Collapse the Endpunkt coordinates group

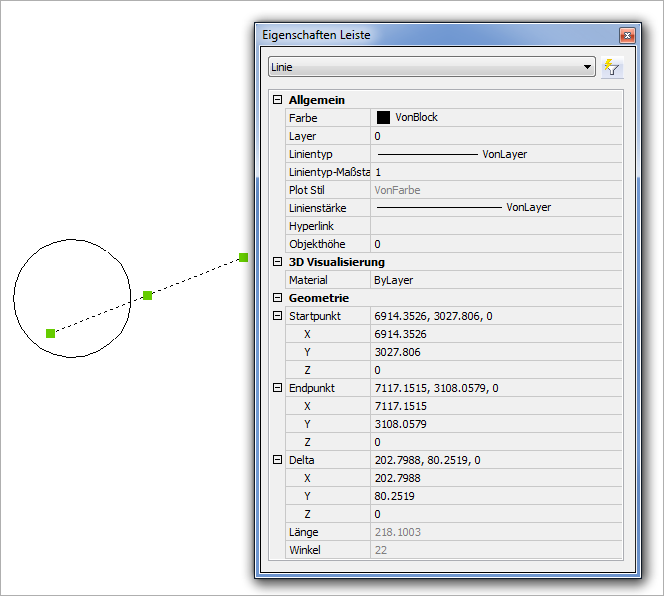(277, 388)
